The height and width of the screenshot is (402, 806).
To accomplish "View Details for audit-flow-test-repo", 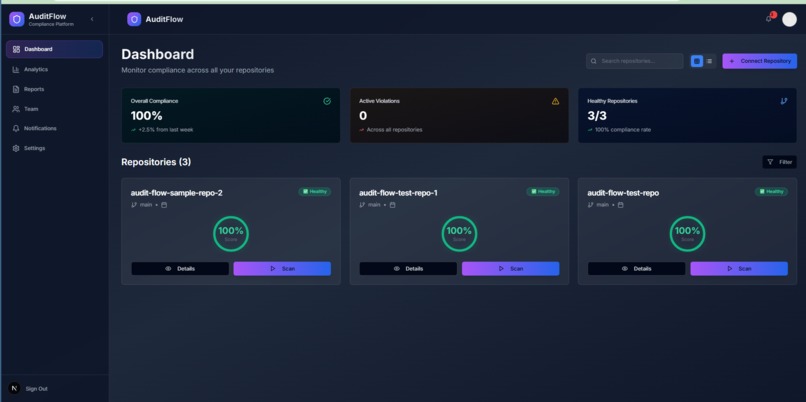I will point(636,269).
